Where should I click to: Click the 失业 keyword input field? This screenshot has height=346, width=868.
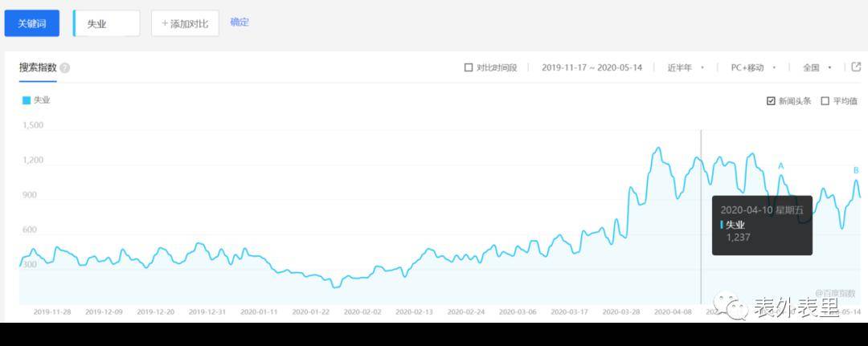[107, 24]
